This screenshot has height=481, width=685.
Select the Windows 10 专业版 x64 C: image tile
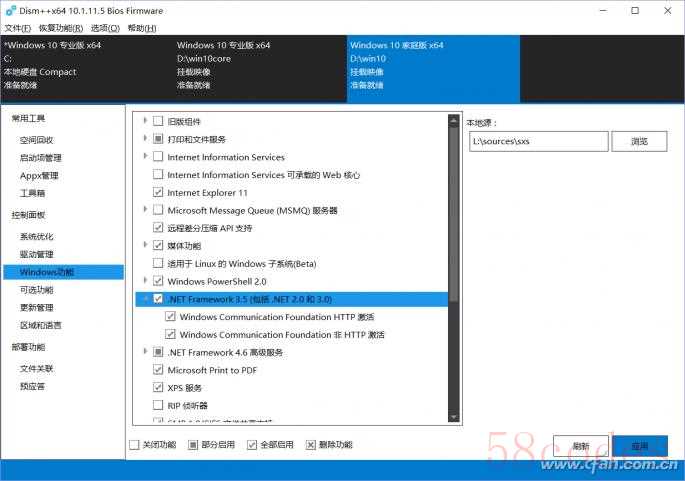point(87,69)
